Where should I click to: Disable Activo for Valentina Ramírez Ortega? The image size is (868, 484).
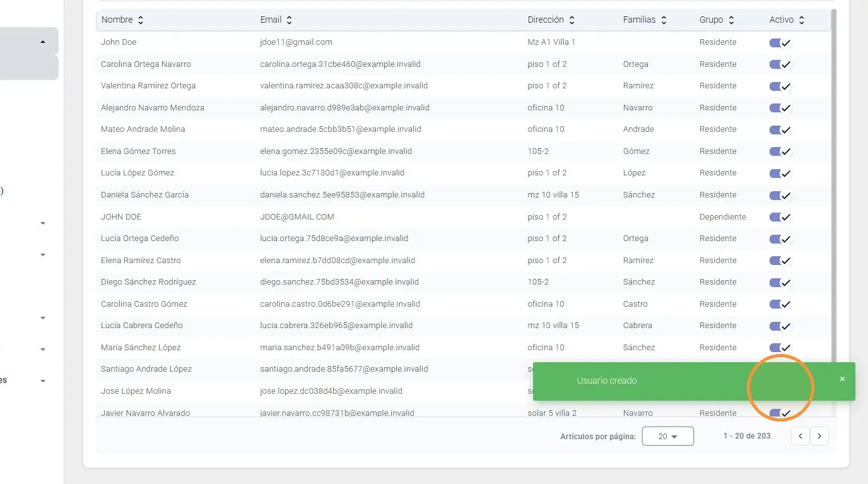(780, 86)
